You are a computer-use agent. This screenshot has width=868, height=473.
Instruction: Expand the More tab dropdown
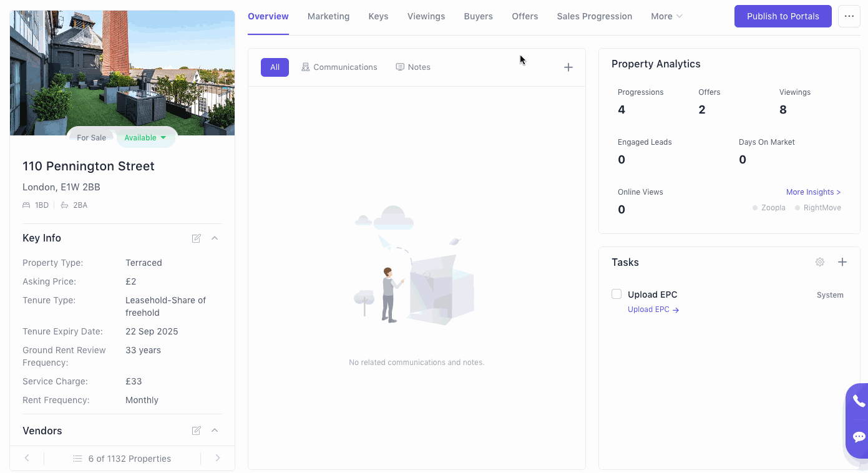[666, 16]
